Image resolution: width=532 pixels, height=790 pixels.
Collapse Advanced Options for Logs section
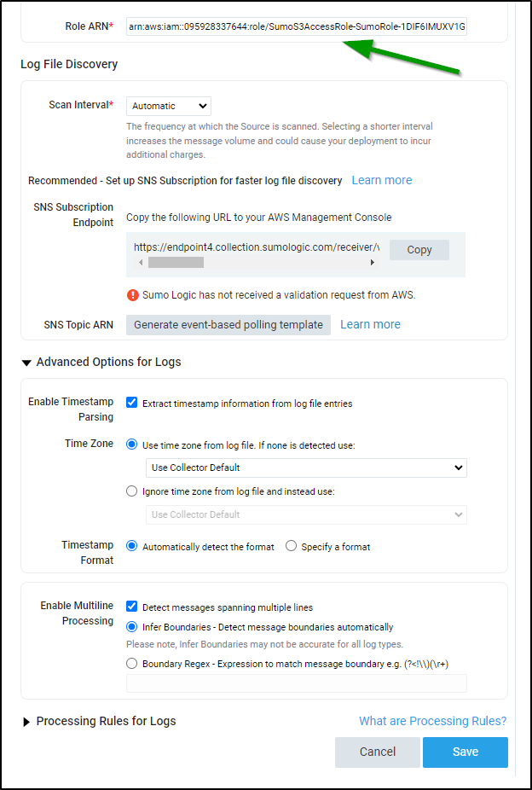(x=26, y=363)
